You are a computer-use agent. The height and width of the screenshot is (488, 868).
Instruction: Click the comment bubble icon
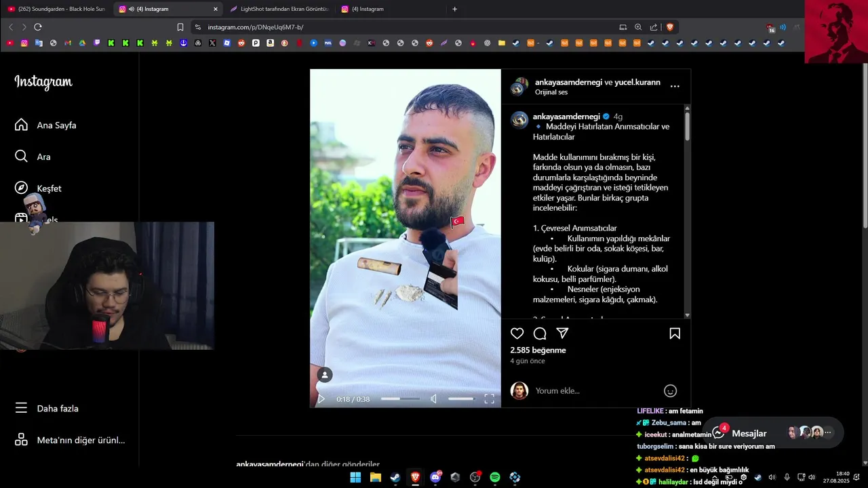coord(540,333)
